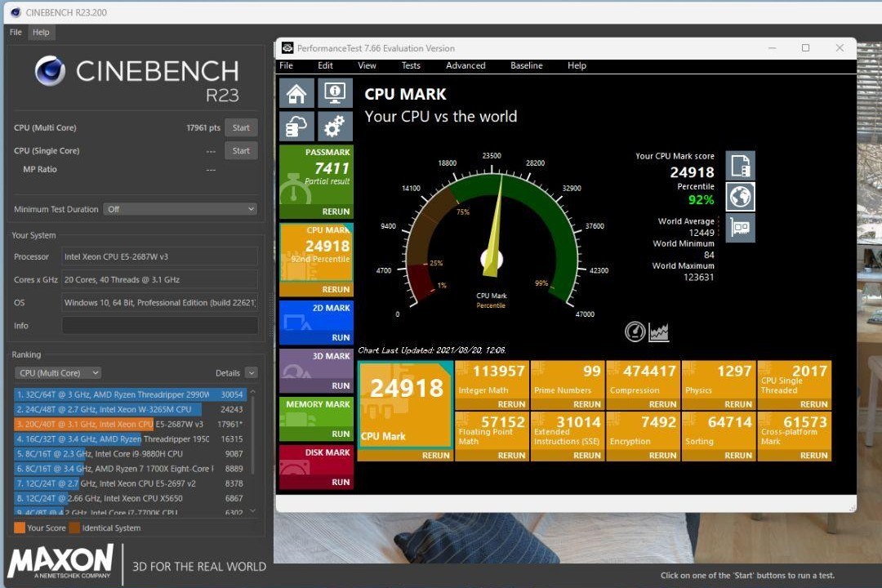The height and width of the screenshot is (588, 882).
Task: Rerun the large CPU Mark 24918 tile
Action: (x=436, y=455)
